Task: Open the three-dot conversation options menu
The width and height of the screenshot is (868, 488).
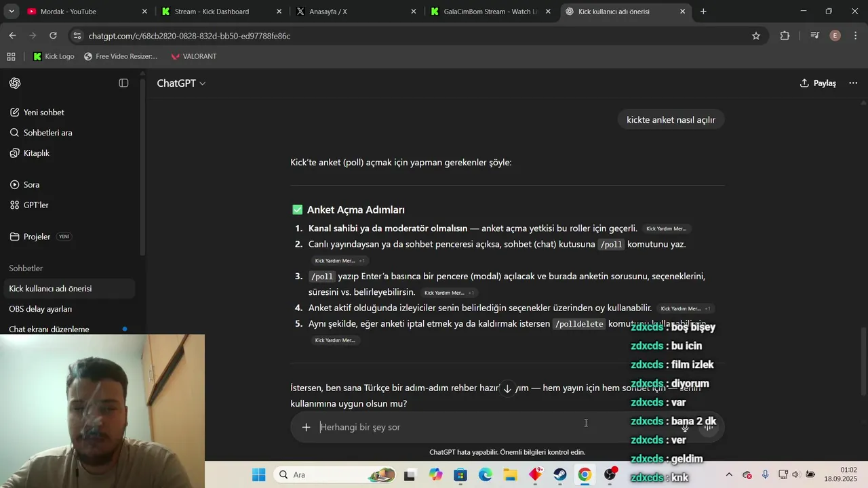Action: point(853,83)
